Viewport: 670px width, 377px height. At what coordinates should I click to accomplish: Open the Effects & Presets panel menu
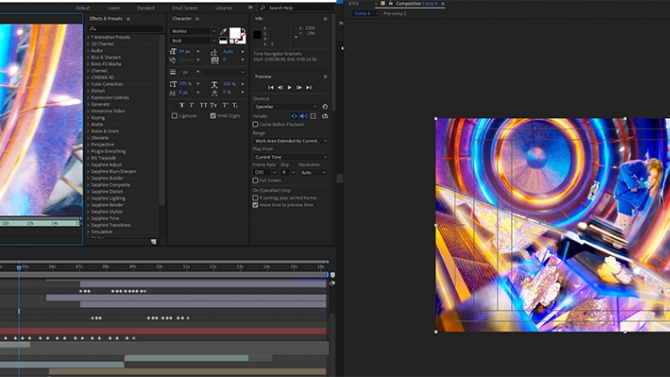click(128, 19)
